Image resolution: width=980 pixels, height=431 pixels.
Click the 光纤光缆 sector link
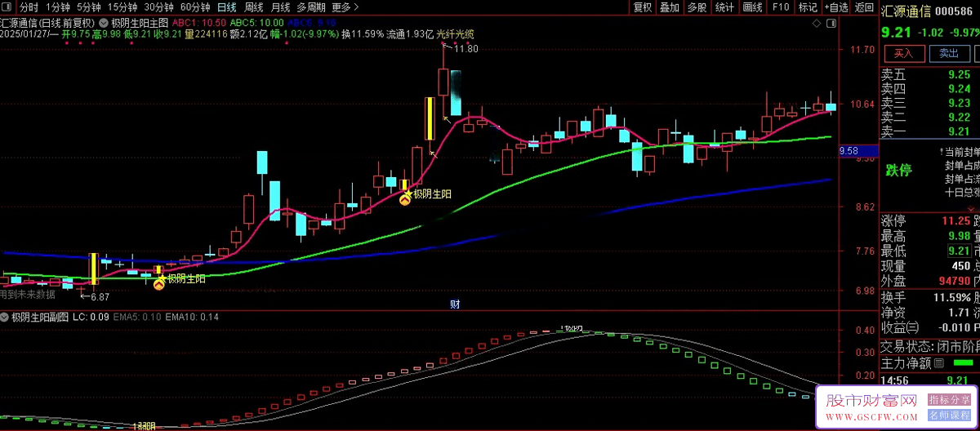[x=455, y=33]
